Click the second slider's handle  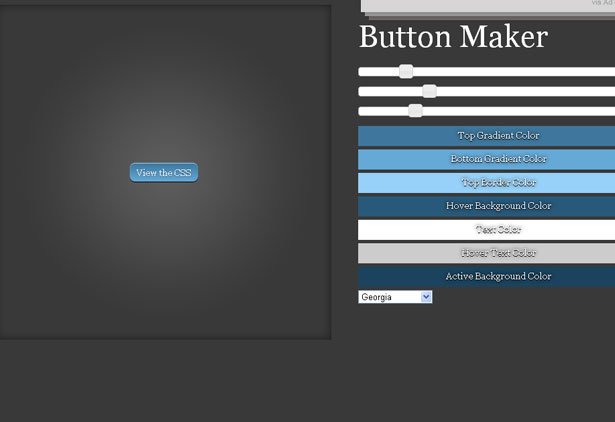point(429,91)
